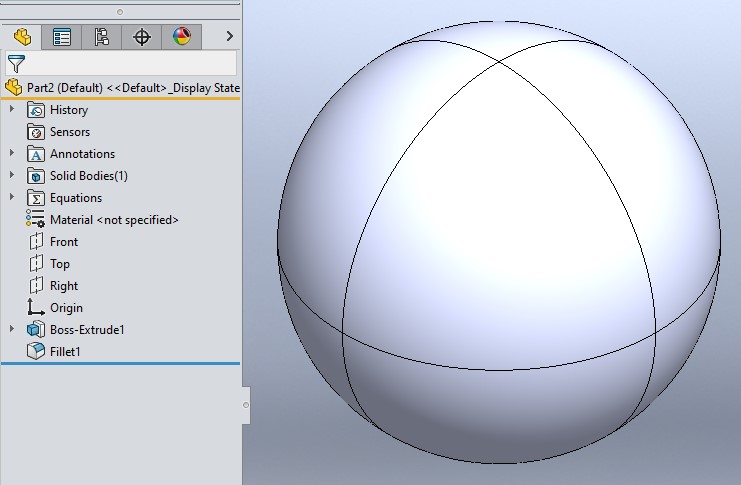Image resolution: width=741 pixels, height=485 pixels.
Task: Click the Fillet1 feature icon
Action: 36,351
